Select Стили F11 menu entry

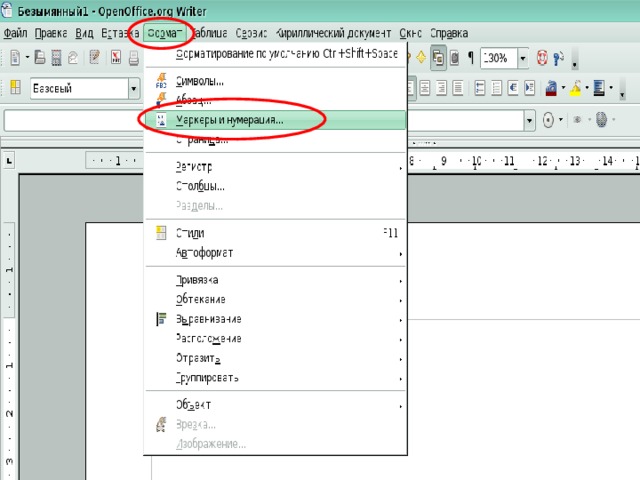click(276, 233)
